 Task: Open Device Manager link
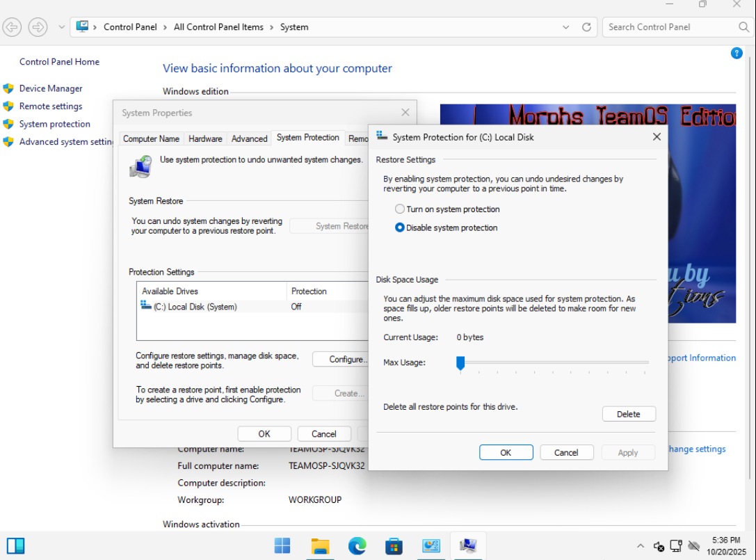[51, 88]
